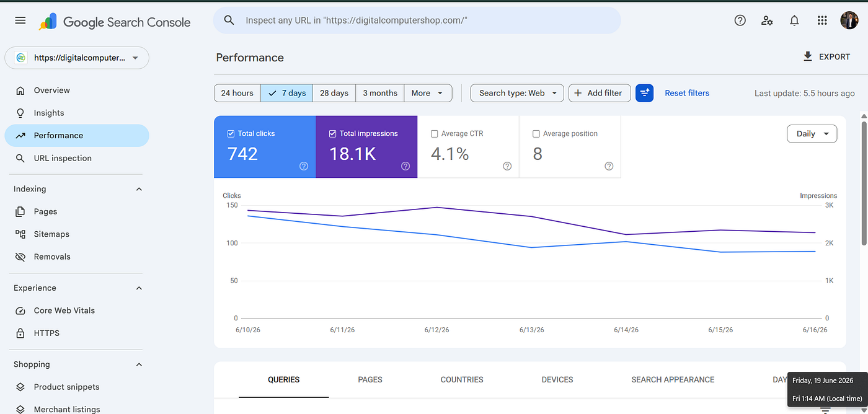
Task: Click the Product snippets layers icon
Action: (20, 387)
